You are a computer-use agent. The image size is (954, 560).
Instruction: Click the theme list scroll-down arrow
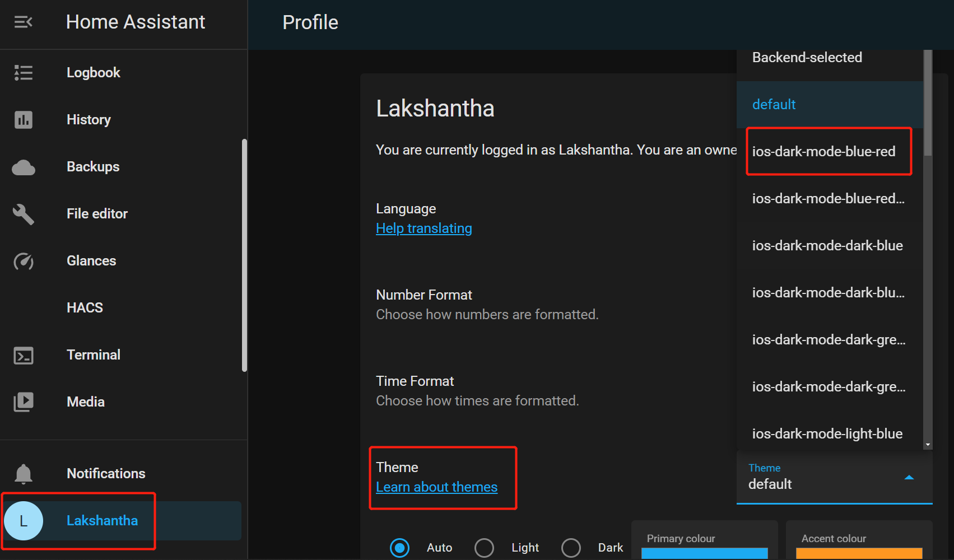coord(928,445)
